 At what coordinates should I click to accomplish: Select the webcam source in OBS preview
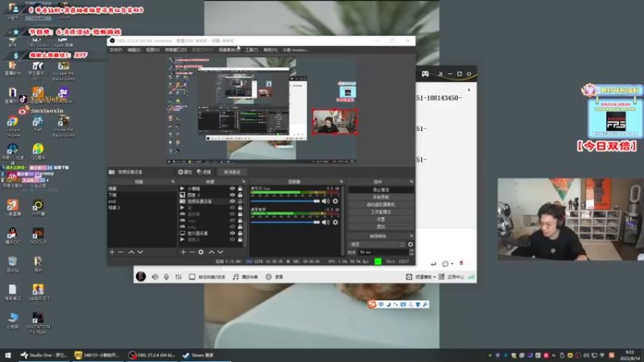coord(334,122)
